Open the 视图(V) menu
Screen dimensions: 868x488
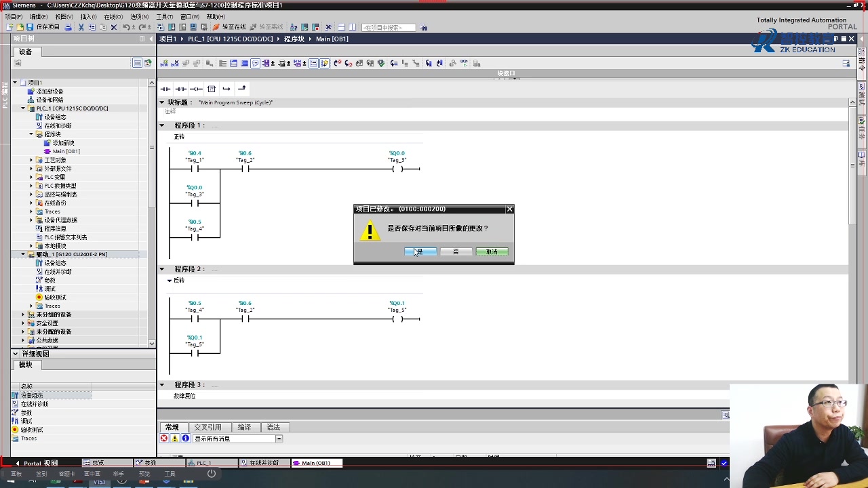click(x=64, y=17)
